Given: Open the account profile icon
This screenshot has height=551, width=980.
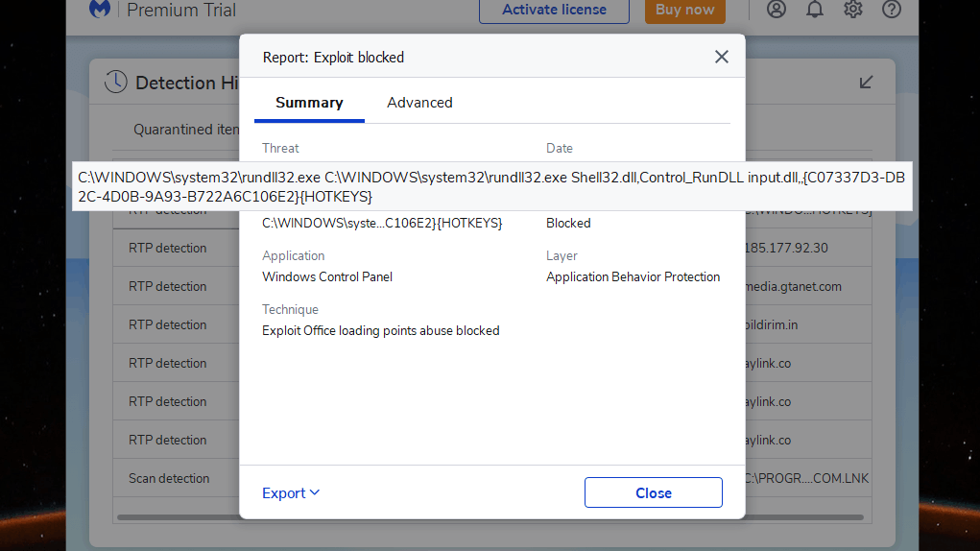Looking at the screenshot, I should coord(777,10).
